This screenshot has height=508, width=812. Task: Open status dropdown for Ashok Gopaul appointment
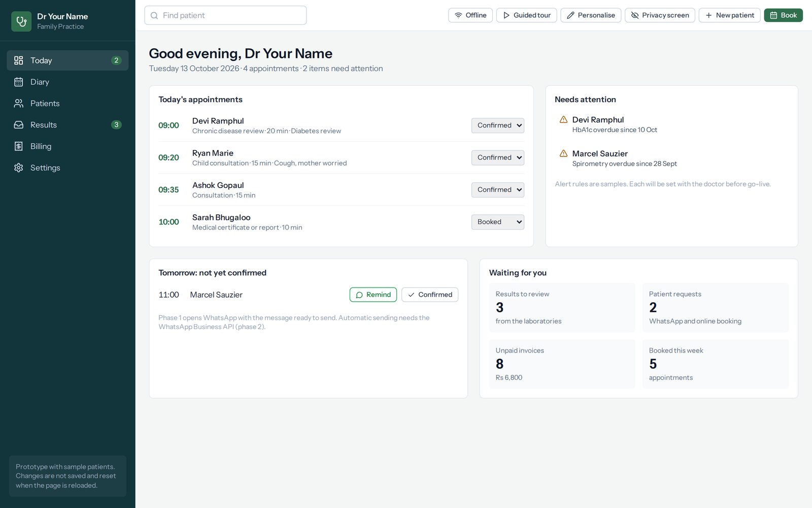498,190
